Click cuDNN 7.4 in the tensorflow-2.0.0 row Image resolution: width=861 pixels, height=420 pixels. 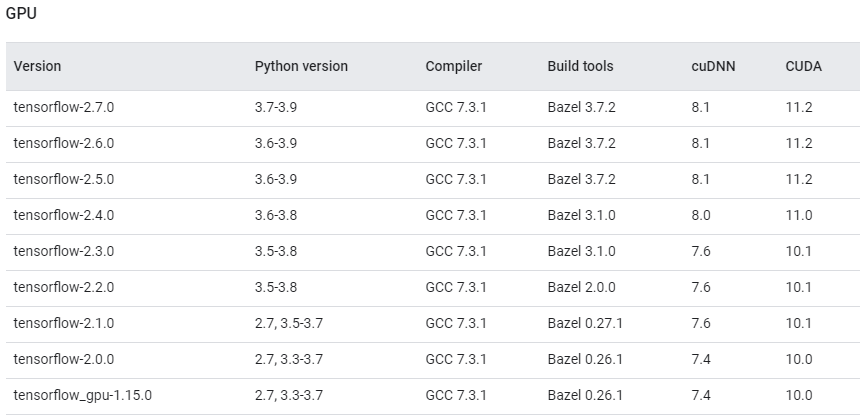pyautogui.click(x=701, y=359)
